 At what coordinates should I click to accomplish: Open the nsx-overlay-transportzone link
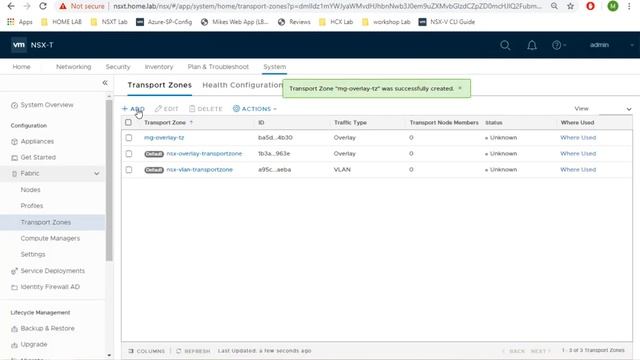pyautogui.click(x=204, y=153)
